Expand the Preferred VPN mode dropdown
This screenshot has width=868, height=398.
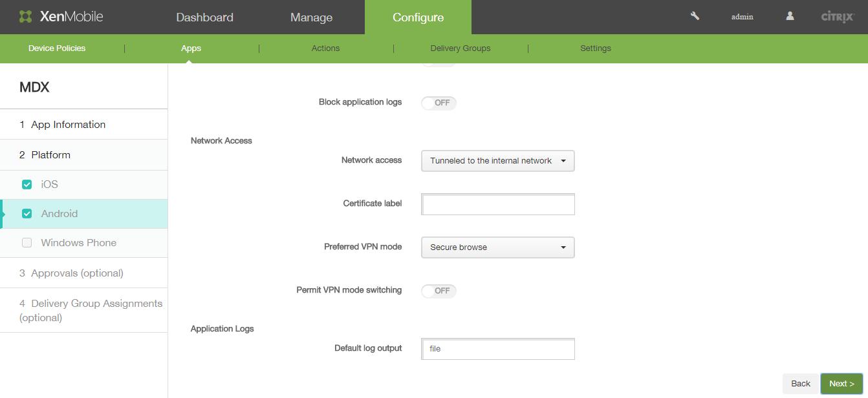[497, 247]
